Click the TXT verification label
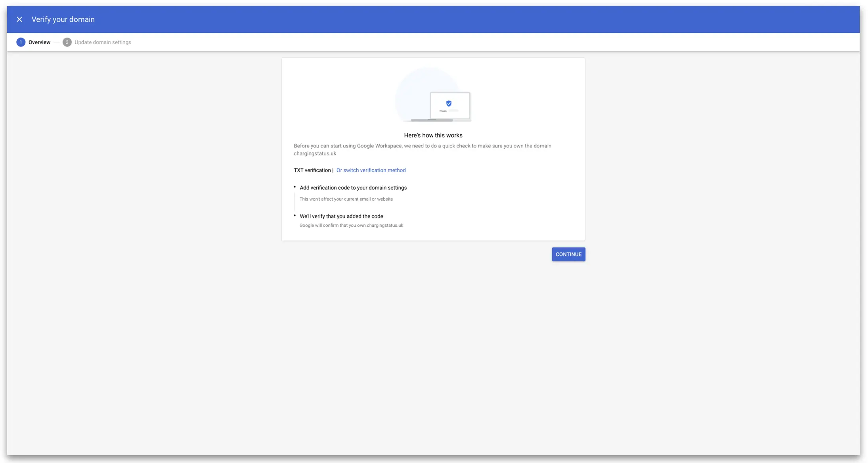868x463 pixels. point(312,170)
